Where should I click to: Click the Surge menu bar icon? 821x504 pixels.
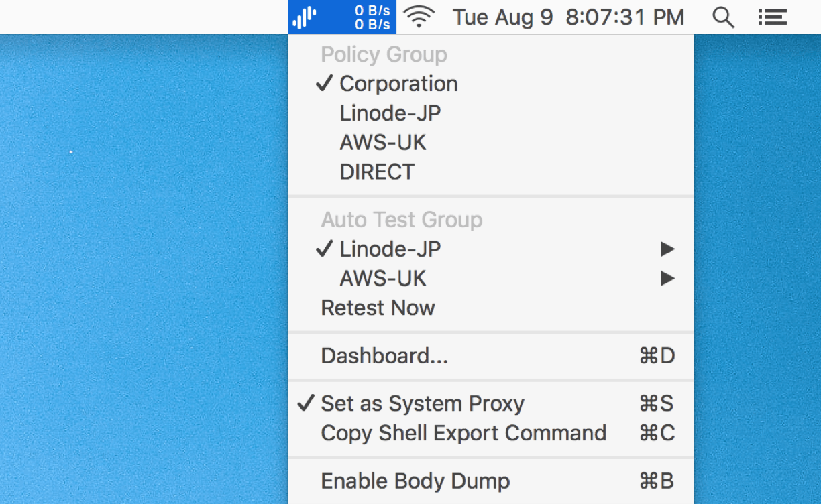305,17
